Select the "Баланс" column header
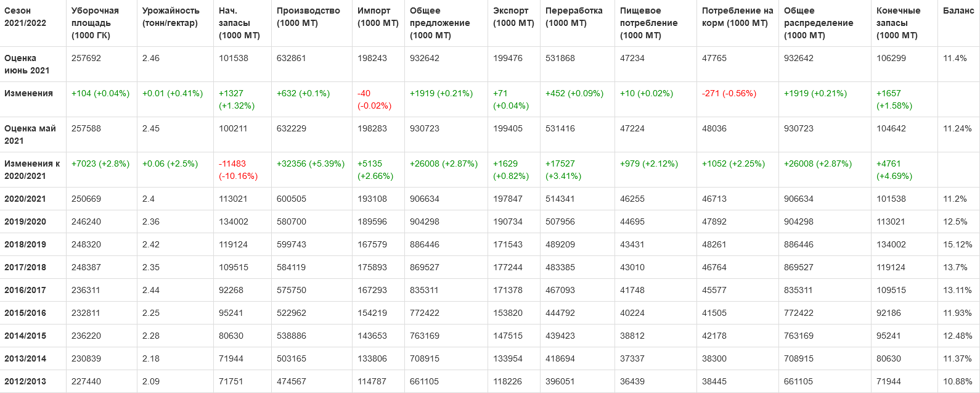The image size is (980, 393). click(958, 10)
